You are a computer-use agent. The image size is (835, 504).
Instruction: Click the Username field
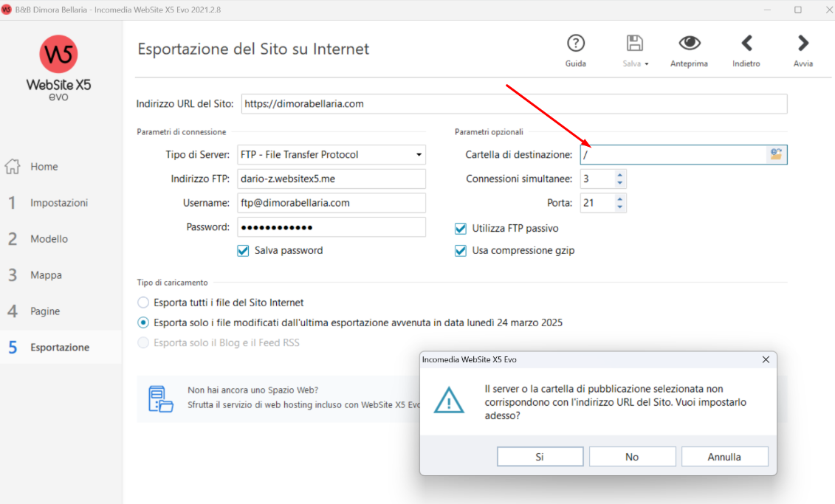[x=331, y=203]
